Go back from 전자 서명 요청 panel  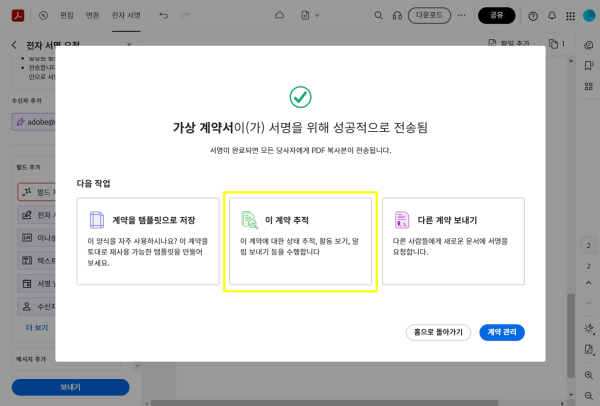point(14,45)
